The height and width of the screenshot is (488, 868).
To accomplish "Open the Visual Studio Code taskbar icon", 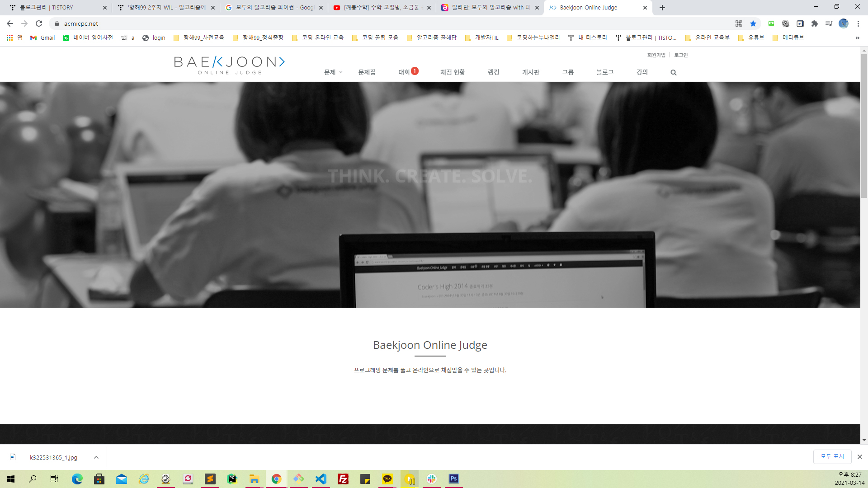I will (x=321, y=479).
